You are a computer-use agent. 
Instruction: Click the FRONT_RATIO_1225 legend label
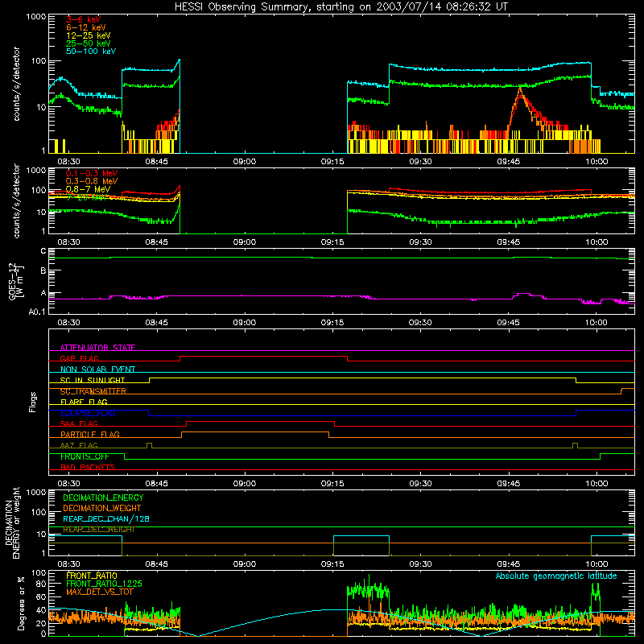(x=104, y=584)
